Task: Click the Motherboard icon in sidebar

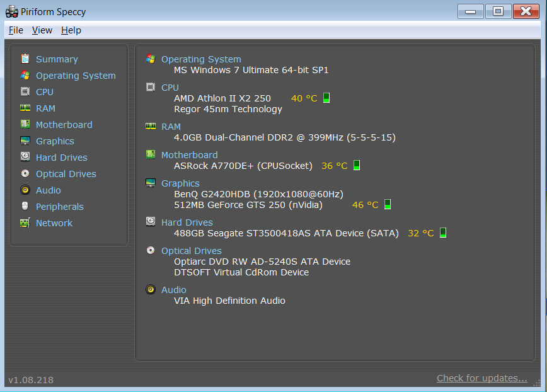Action: (x=25, y=124)
